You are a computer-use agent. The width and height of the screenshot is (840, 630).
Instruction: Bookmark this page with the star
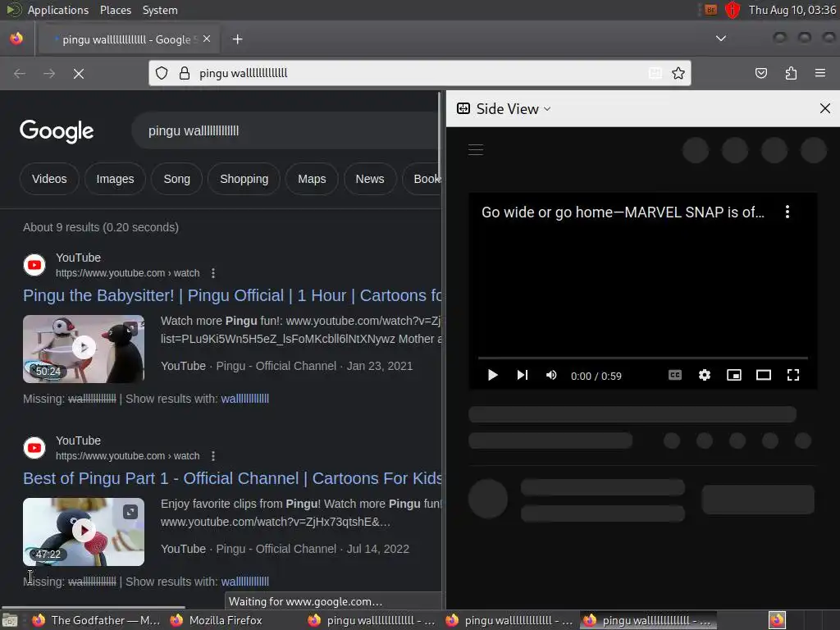(678, 73)
